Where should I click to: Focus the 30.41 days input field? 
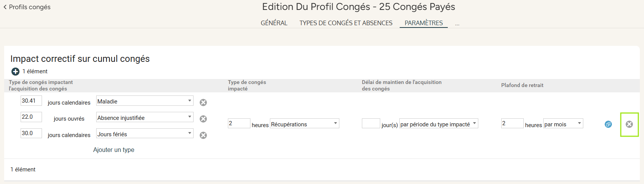tap(31, 101)
